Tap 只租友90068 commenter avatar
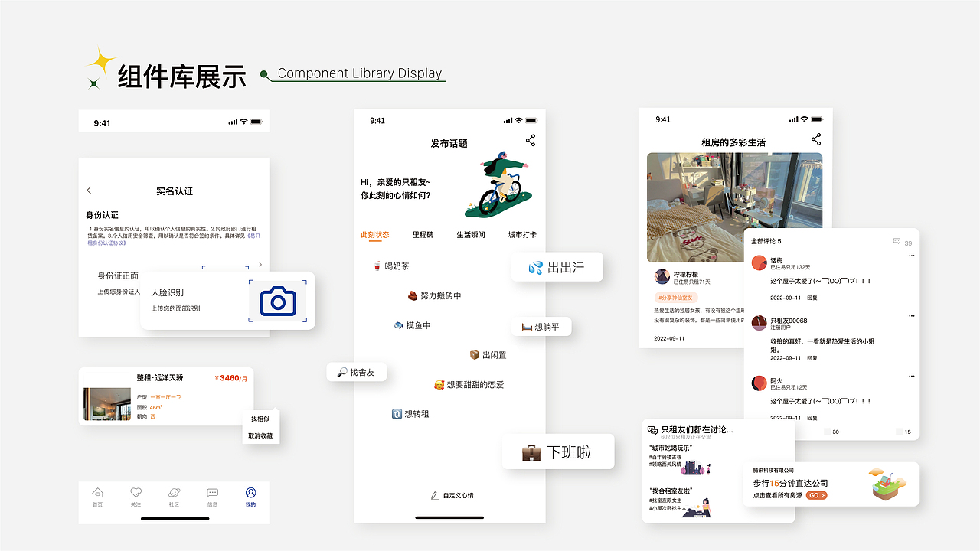The image size is (980, 551). tap(759, 323)
